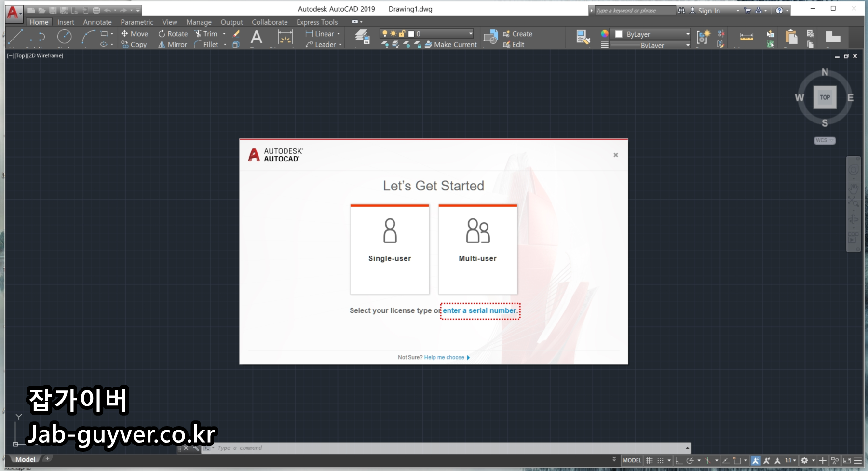The image size is (868, 471).
Task: Activate the Rotate tool
Action: point(173,34)
